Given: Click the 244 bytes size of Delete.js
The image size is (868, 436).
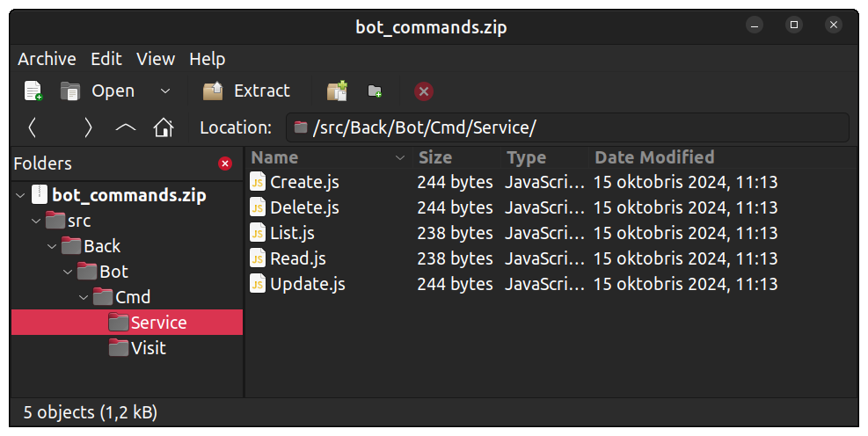Looking at the screenshot, I should (x=455, y=207).
